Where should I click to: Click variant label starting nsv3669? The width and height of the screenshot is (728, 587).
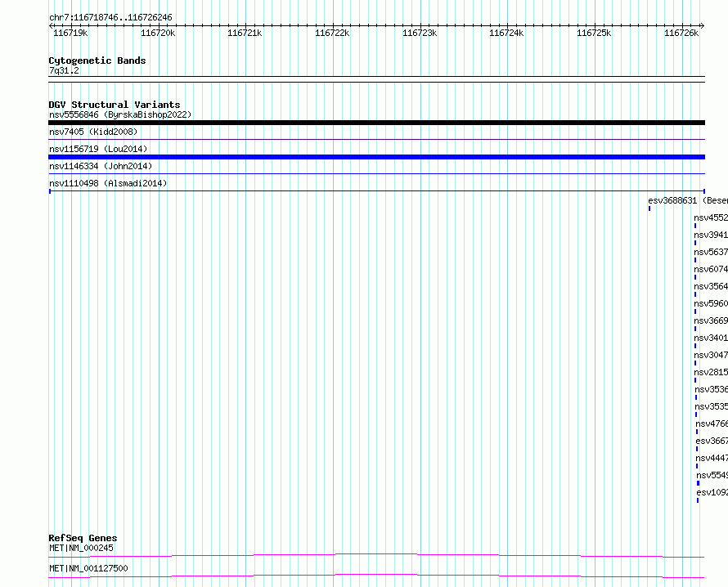[711, 320]
